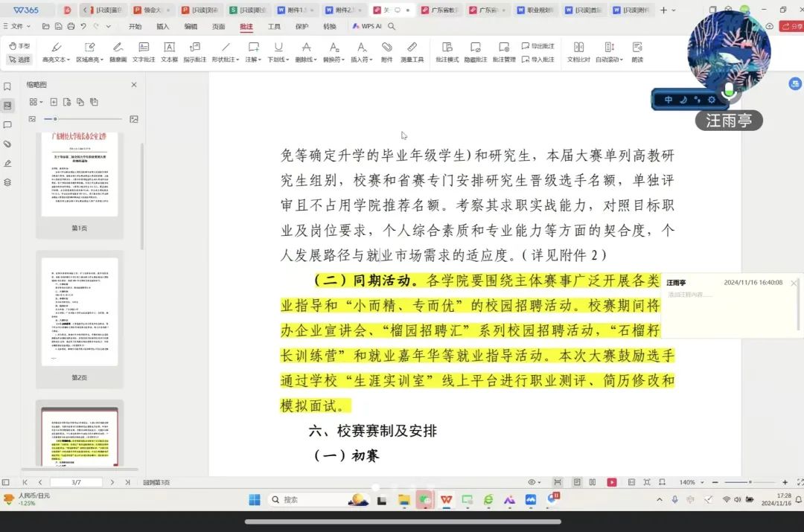The image size is (804, 532).
Task: Pick the 指示批注 callout annotation tool
Action: (x=195, y=52)
